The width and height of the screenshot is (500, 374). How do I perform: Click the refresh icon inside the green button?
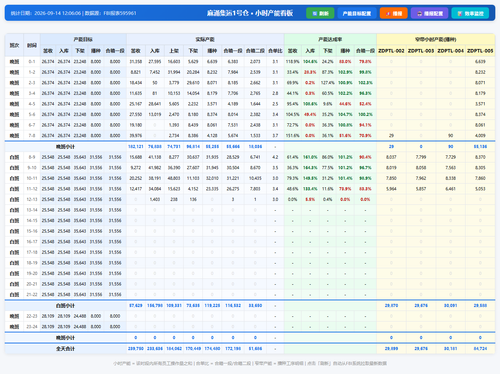(315, 14)
